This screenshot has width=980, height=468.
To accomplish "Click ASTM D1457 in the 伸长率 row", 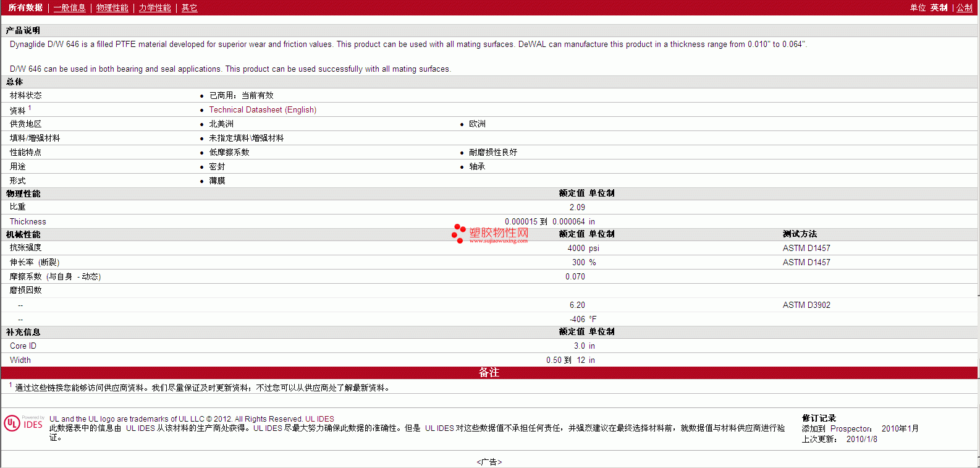I will (806, 262).
